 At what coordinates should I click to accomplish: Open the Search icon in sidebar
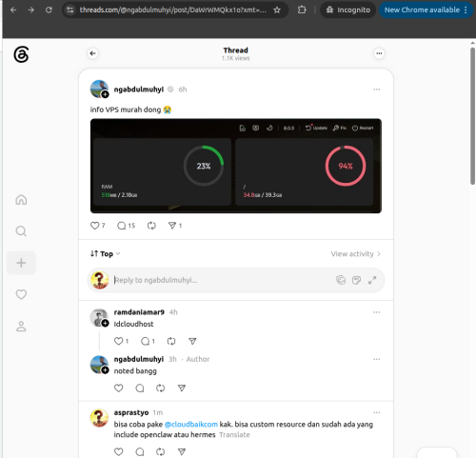(21, 231)
